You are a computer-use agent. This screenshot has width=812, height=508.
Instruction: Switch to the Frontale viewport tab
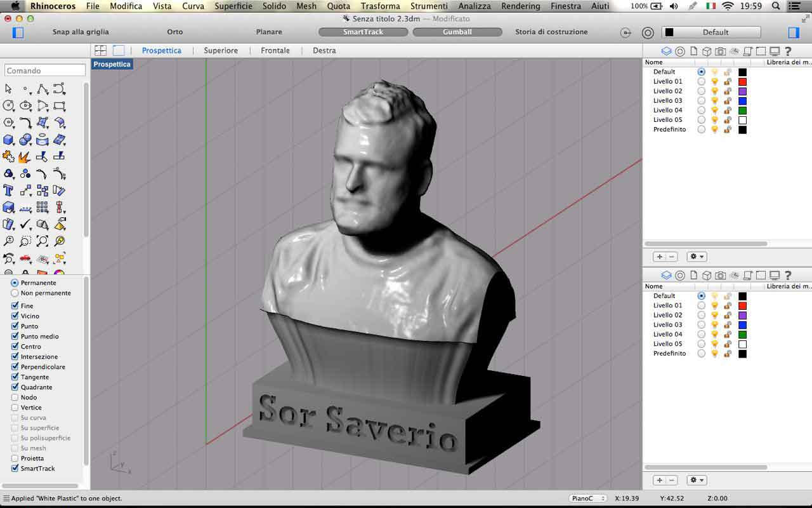(275, 50)
